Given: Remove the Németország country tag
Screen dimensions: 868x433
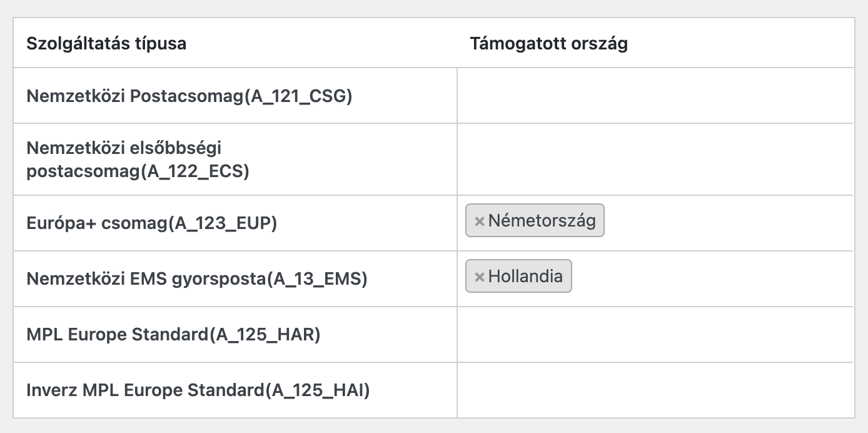Looking at the screenshot, I should pyautogui.click(x=480, y=221).
